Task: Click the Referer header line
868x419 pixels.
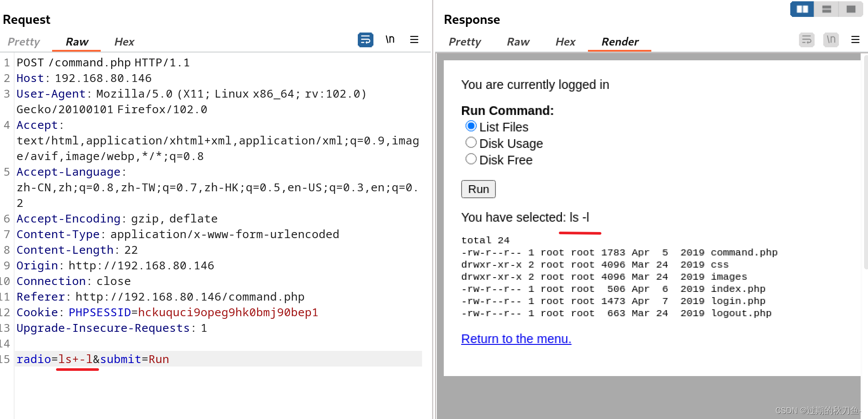Action: pos(161,297)
